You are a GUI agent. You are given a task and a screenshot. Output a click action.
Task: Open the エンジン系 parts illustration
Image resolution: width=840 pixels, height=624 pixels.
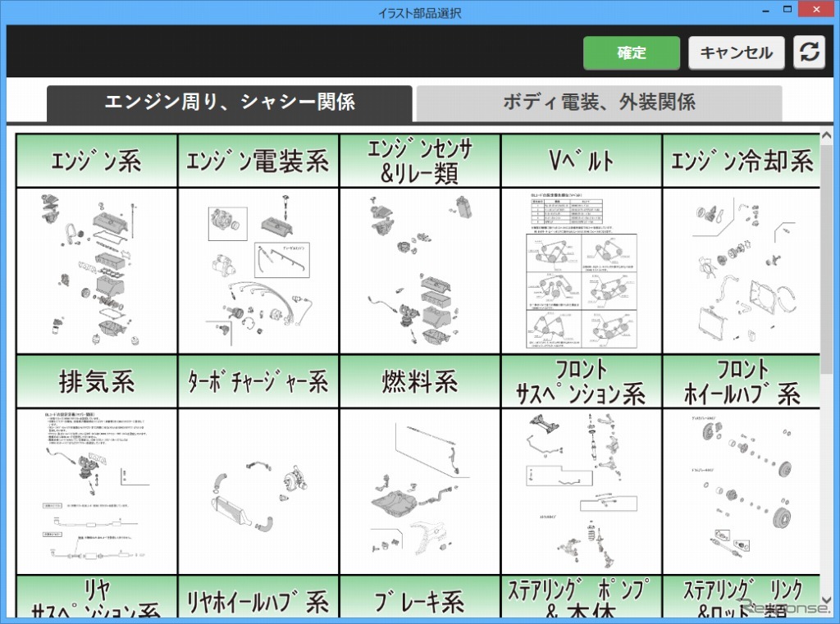(x=97, y=271)
